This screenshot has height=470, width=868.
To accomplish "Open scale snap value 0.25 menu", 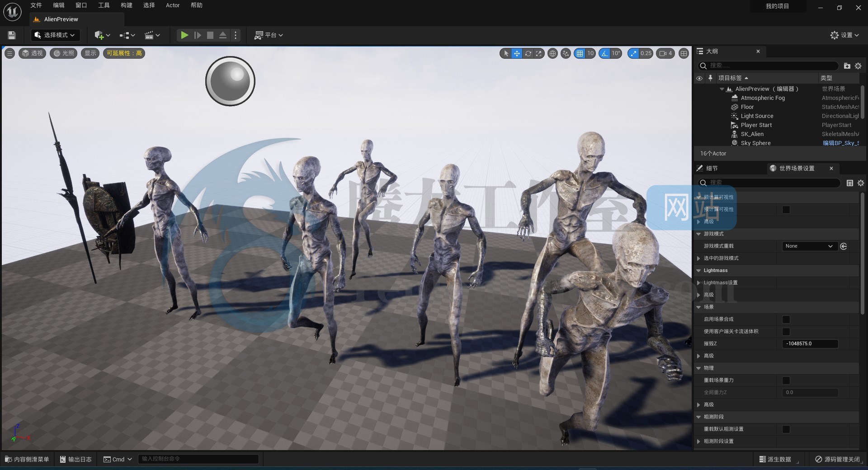I will (x=646, y=53).
